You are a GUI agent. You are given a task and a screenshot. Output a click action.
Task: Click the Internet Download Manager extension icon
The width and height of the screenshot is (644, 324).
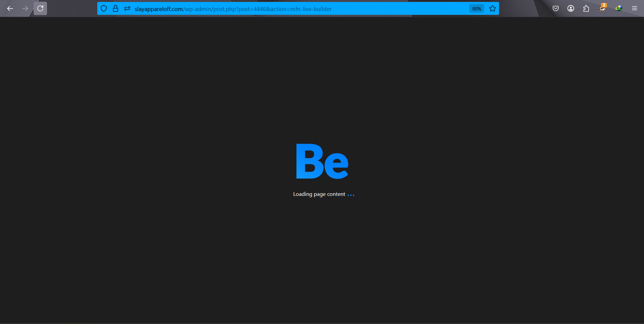pyautogui.click(x=618, y=8)
